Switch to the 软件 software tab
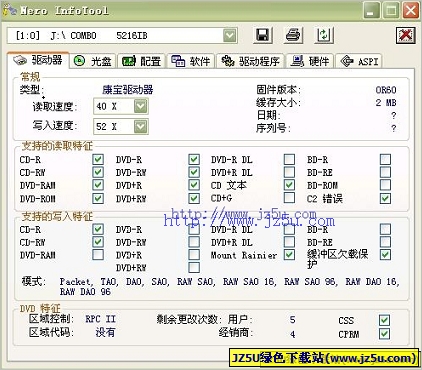 [x=191, y=61]
